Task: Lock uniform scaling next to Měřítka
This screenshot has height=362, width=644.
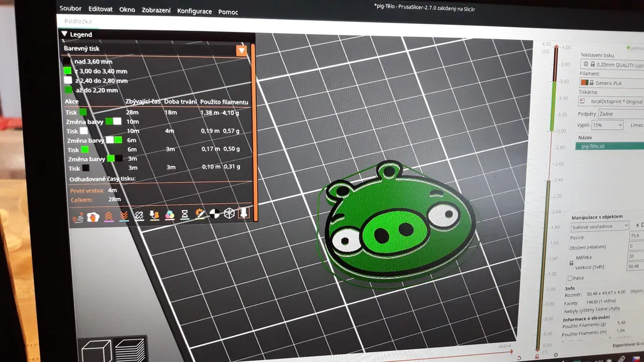Action: [x=570, y=261]
